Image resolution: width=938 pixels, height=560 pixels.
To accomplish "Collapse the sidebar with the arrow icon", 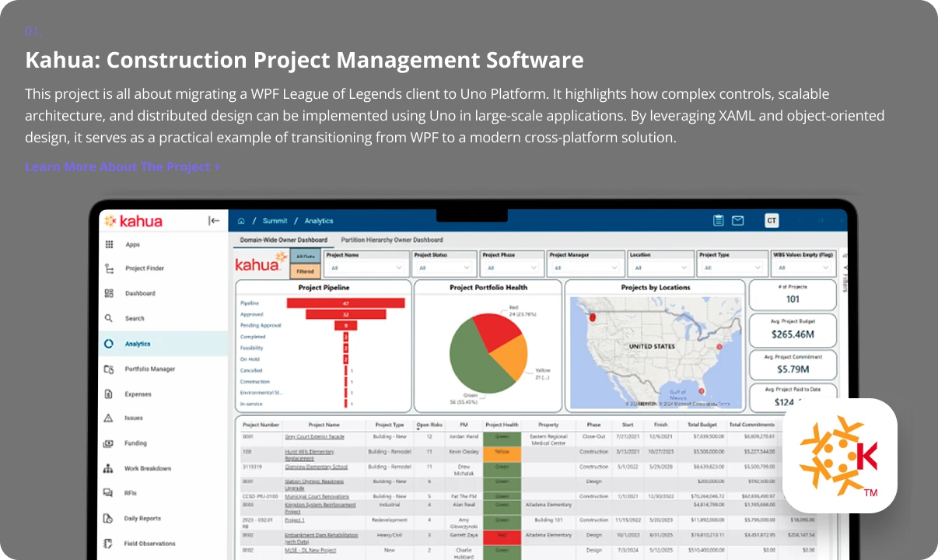I will click(215, 221).
